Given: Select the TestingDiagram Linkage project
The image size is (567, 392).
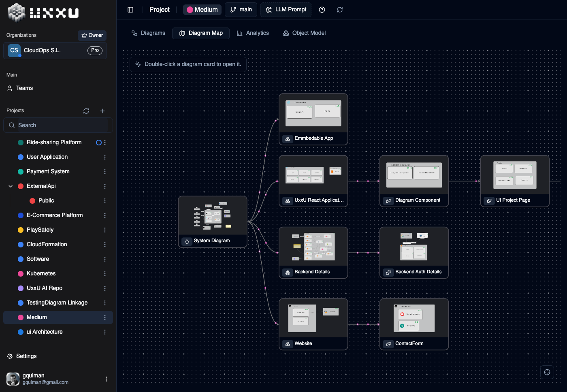Looking at the screenshot, I should pos(58,303).
